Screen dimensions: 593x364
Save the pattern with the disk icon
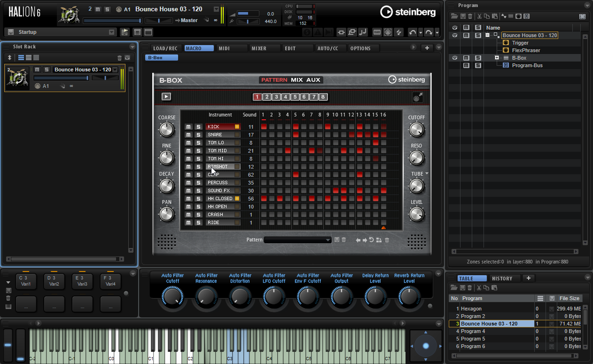(x=336, y=240)
